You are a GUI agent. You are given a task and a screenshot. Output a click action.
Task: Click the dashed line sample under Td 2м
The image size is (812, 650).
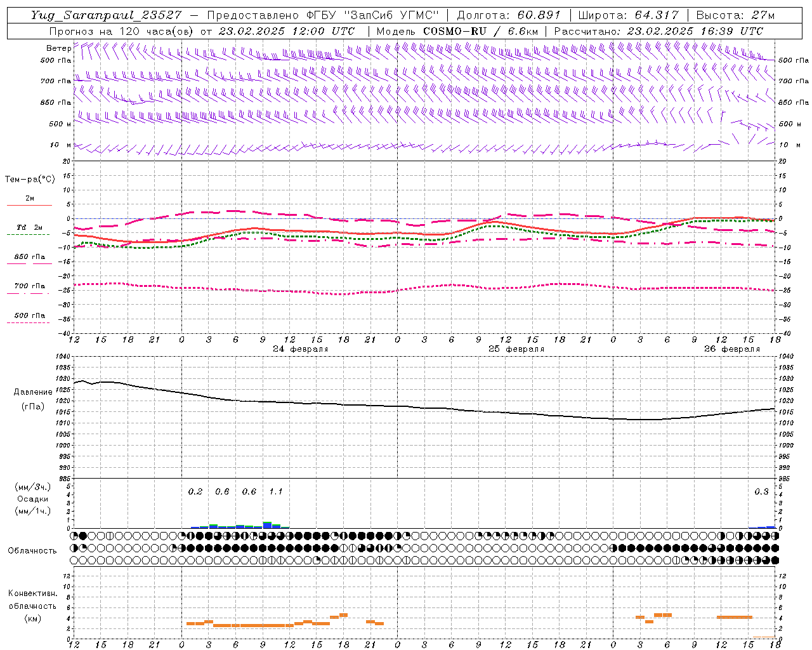coord(28,235)
